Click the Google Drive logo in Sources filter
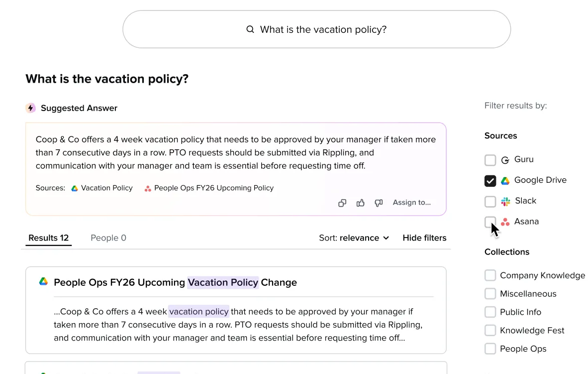The width and height of the screenshot is (588, 374). coord(505,181)
